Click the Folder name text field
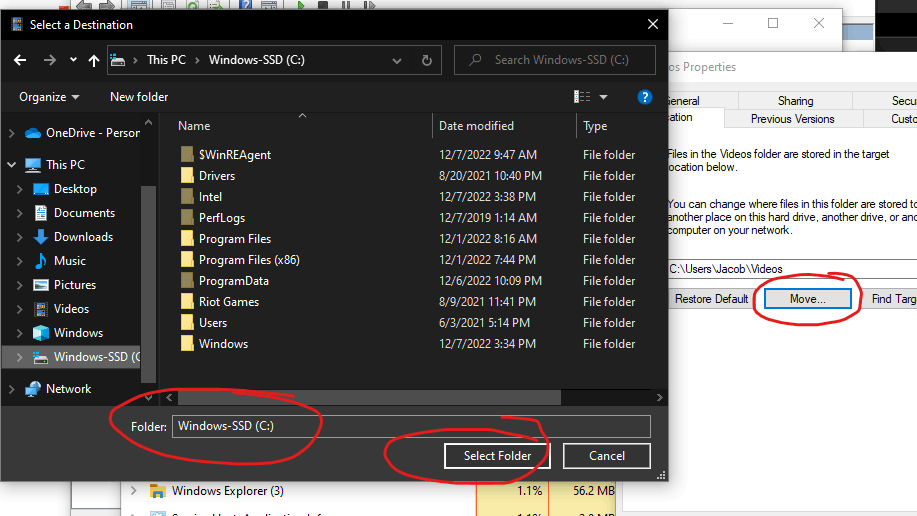The height and width of the screenshot is (516, 917). [x=411, y=426]
